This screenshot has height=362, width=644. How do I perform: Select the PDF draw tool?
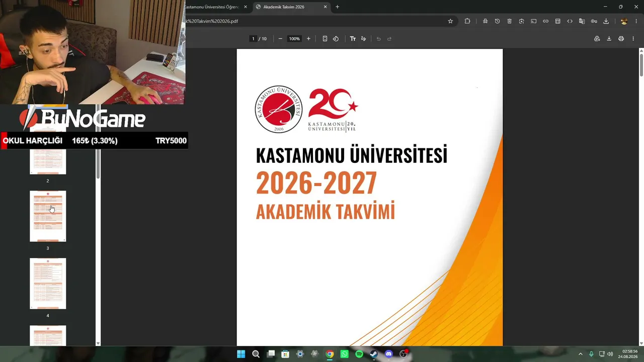click(x=363, y=39)
